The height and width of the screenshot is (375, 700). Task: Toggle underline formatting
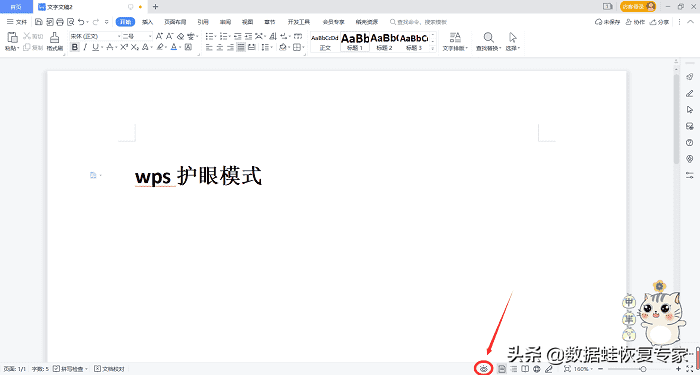tap(95, 47)
